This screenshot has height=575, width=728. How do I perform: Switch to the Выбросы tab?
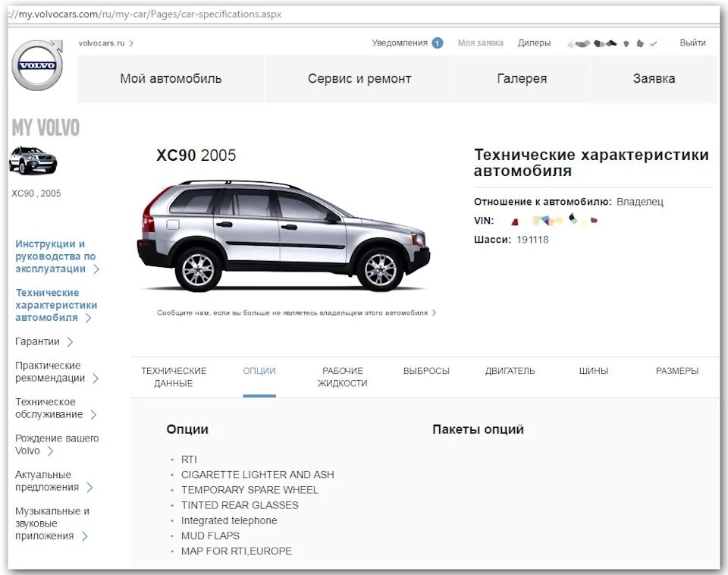(x=426, y=371)
